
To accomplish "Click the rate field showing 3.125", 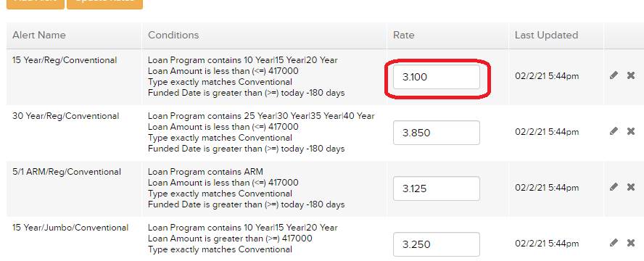I will [x=436, y=188].
